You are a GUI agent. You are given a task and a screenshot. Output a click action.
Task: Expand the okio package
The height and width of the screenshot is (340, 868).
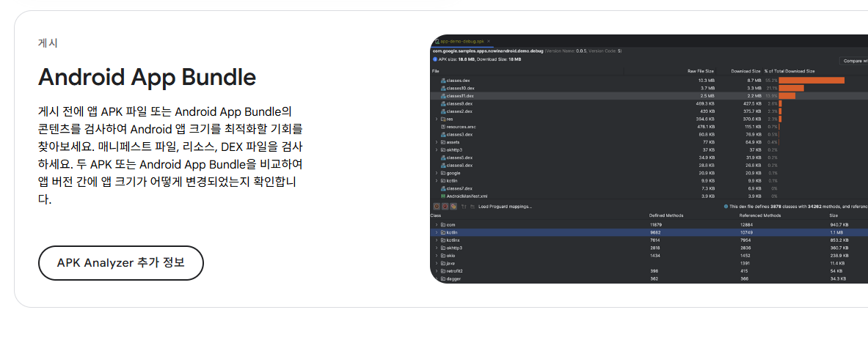coord(437,256)
